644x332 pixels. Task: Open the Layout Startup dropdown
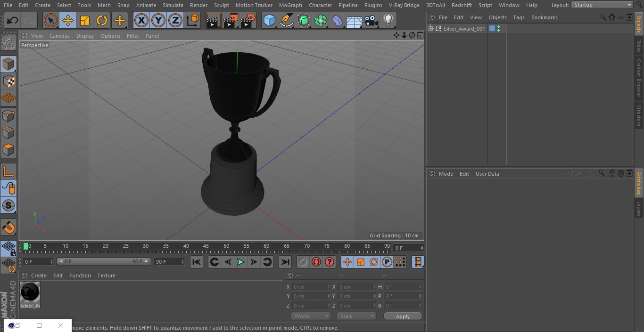[x=603, y=5]
